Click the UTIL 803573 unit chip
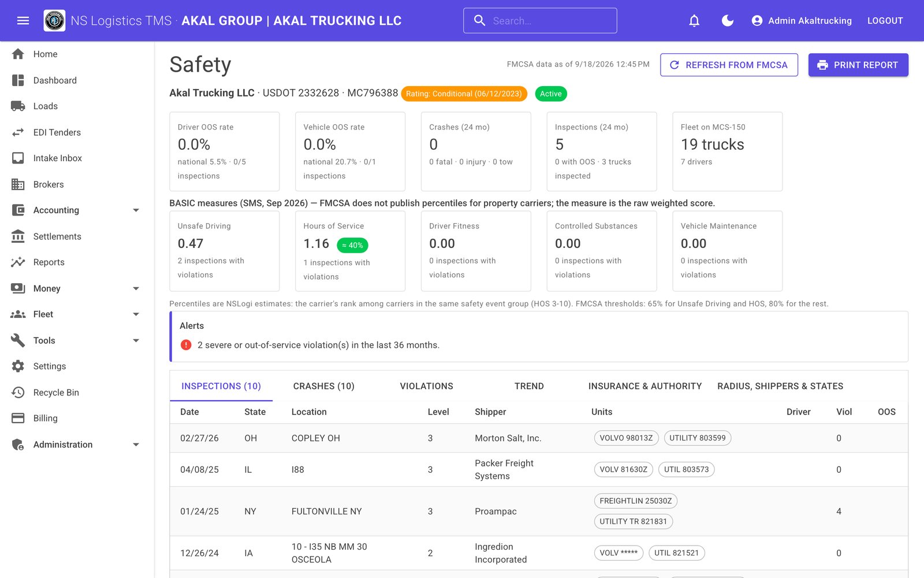924x578 pixels. (686, 469)
